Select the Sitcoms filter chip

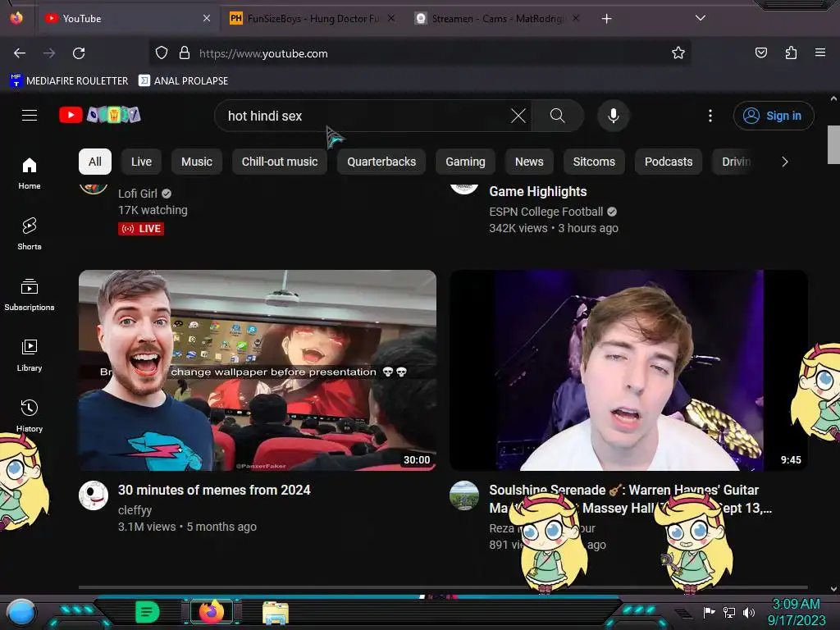click(x=594, y=162)
